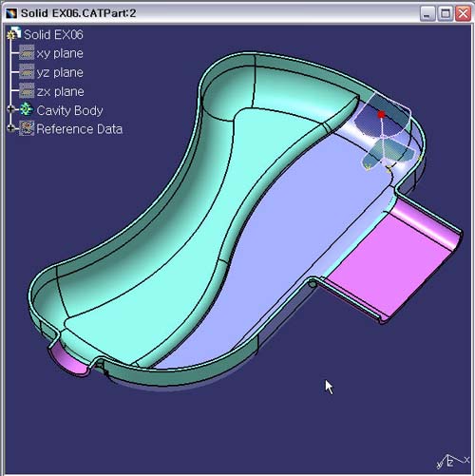Select the yz plane tree label
Viewport: 475px width, 476px height.
[60, 72]
